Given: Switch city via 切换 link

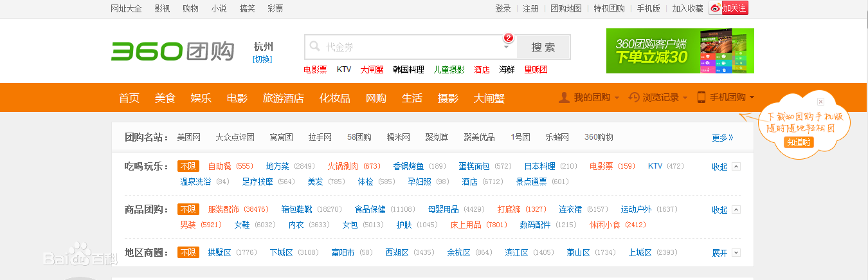Looking at the screenshot, I should (262, 59).
